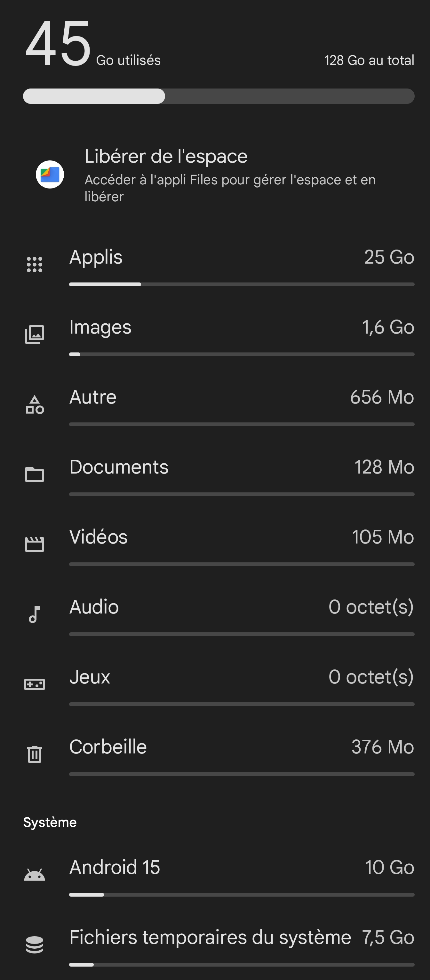This screenshot has height=980, width=430.
Task: Tap the Audio music note icon
Action: coord(35,614)
